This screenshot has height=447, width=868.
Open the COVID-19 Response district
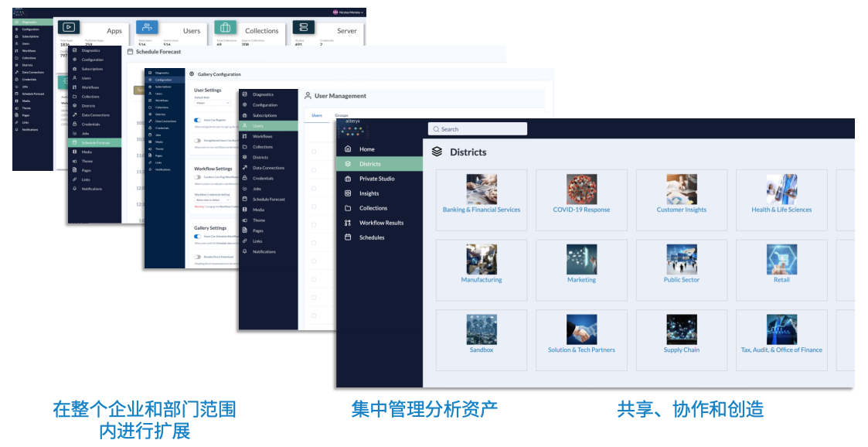point(581,200)
